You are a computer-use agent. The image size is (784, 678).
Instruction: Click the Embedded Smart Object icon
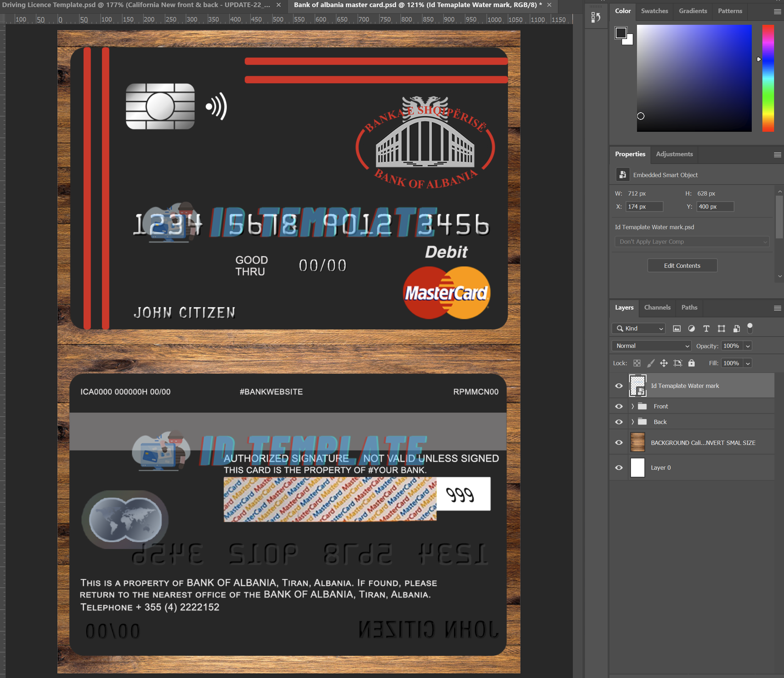[x=622, y=175]
